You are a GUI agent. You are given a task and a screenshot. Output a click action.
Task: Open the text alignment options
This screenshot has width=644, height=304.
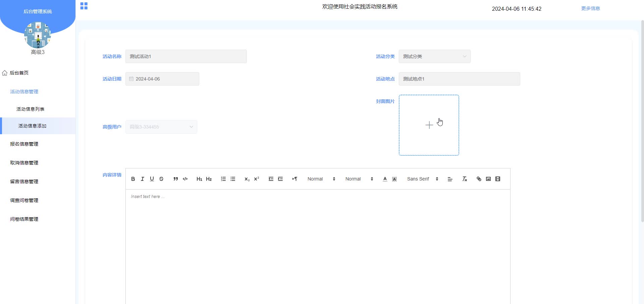(450, 179)
